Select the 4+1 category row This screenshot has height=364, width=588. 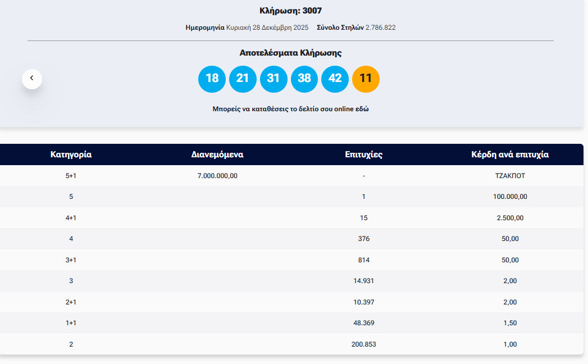[71, 218]
